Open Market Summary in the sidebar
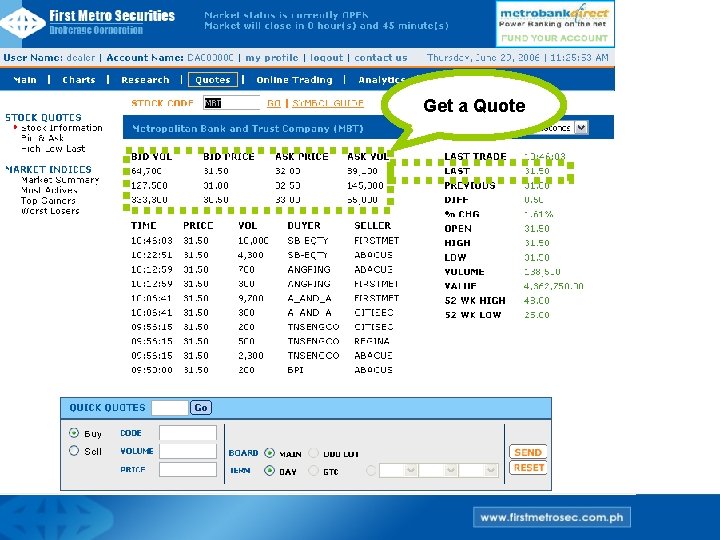720x540 pixels. (x=60, y=180)
